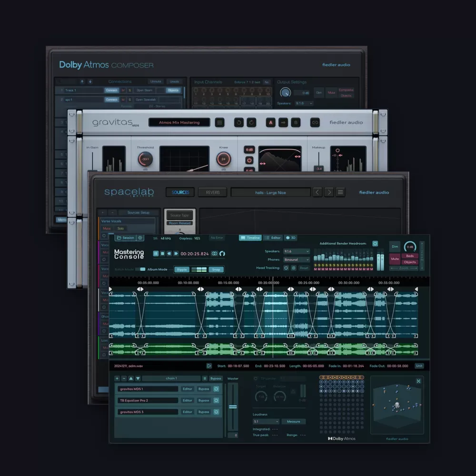Click the 0 dB output knob in Mastering Console

(410, 247)
